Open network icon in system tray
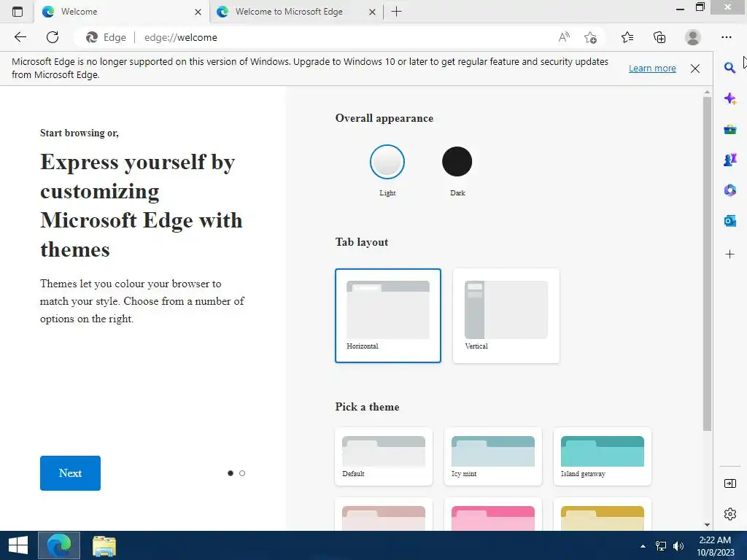This screenshot has width=747, height=560. 661,546
